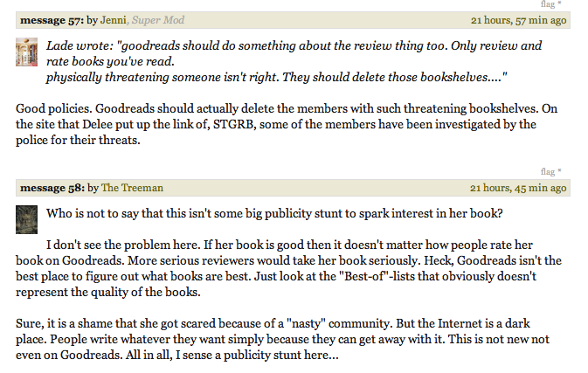This screenshot has height=373, width=588.
Task: Click the '21 hours, 57 min ago' timestamp
Action: point(519,20)
